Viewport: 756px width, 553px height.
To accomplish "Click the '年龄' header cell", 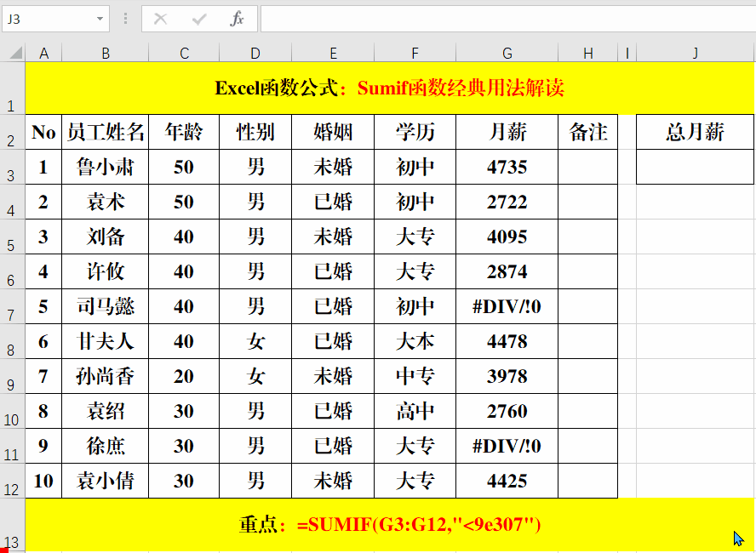I will 184,132.
